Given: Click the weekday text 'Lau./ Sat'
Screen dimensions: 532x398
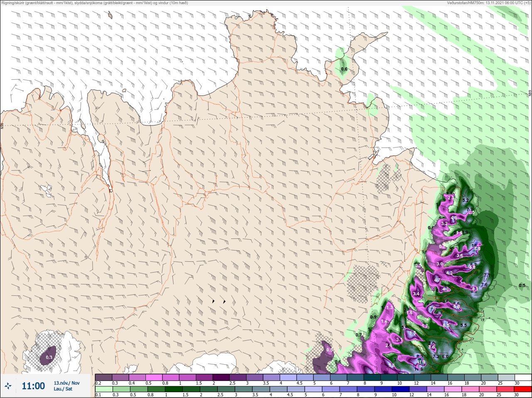Looking at the screenshot, I should coord(63,389).
